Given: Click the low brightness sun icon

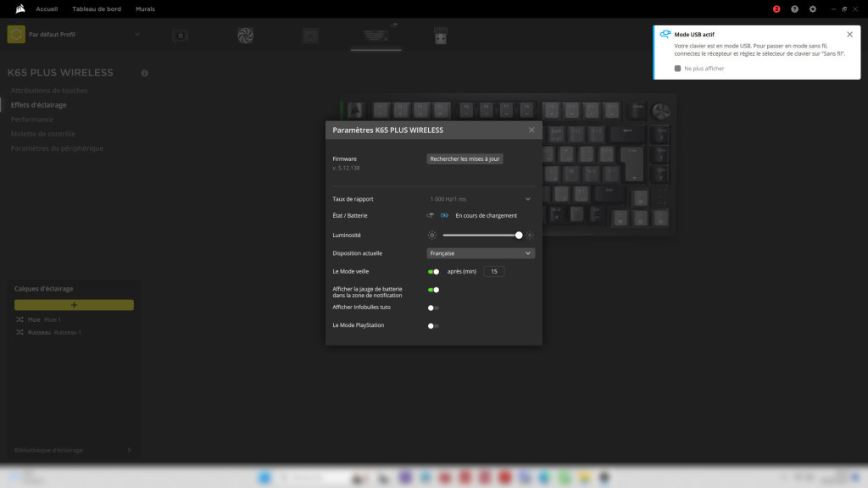Looking at the screenshot, I should click(431, 236).
